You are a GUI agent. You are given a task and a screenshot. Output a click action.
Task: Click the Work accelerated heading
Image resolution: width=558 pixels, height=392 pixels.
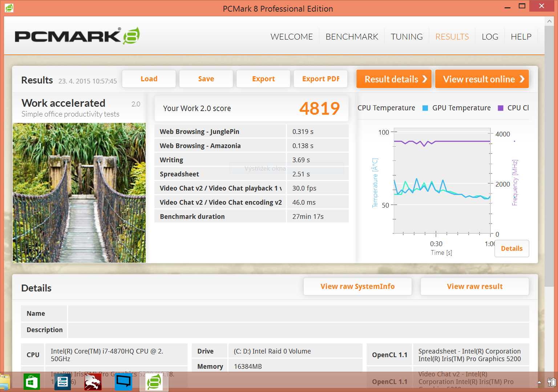(x=63, y=103)
